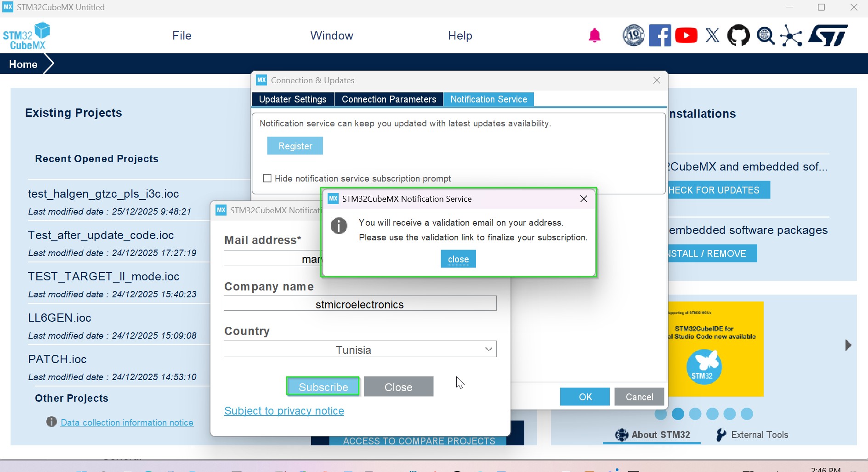Click the STM32CubeIDE yellow banner thumbnail

tap(715, 349)
